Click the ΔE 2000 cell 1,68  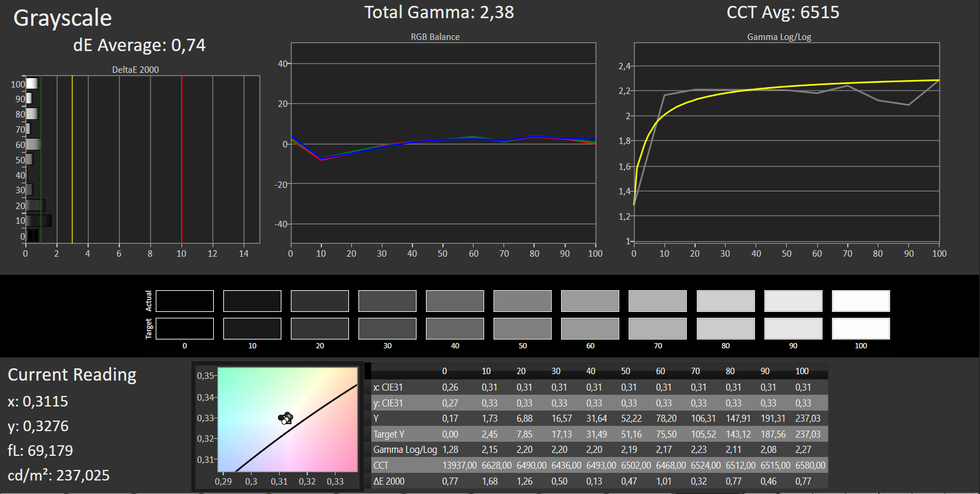click(x=489, y=481)
